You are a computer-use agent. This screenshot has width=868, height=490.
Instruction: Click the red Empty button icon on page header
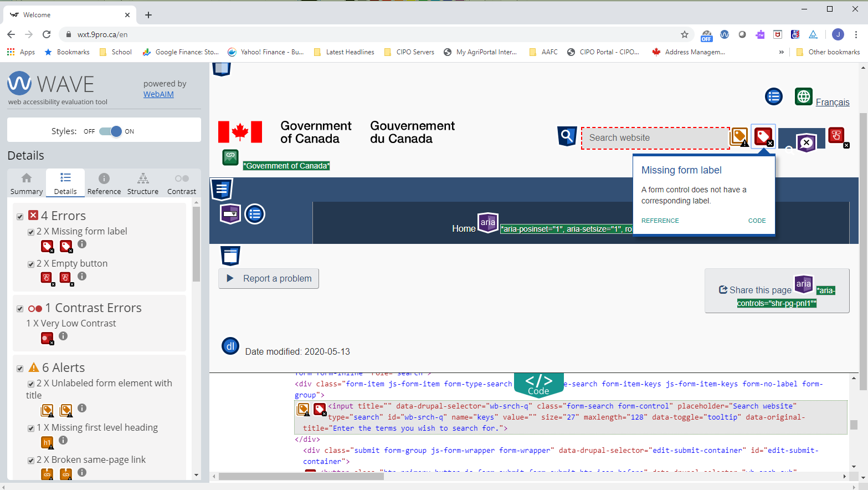coord(837,136)
